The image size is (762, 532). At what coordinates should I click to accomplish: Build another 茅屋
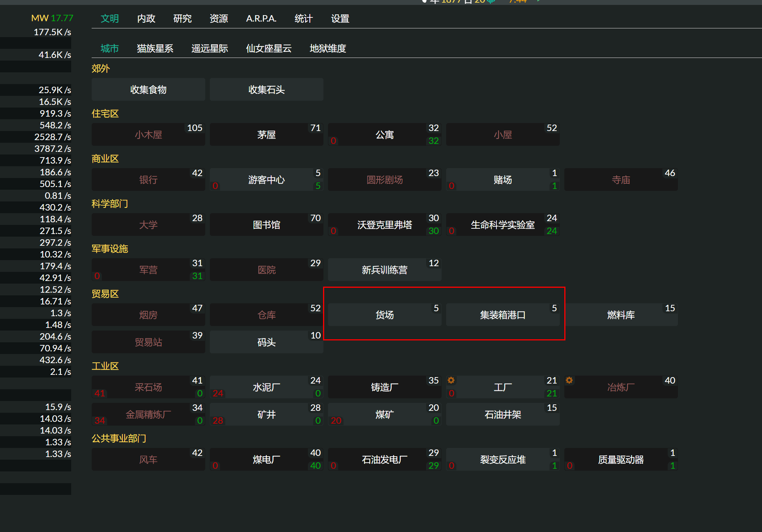point(267,135)
